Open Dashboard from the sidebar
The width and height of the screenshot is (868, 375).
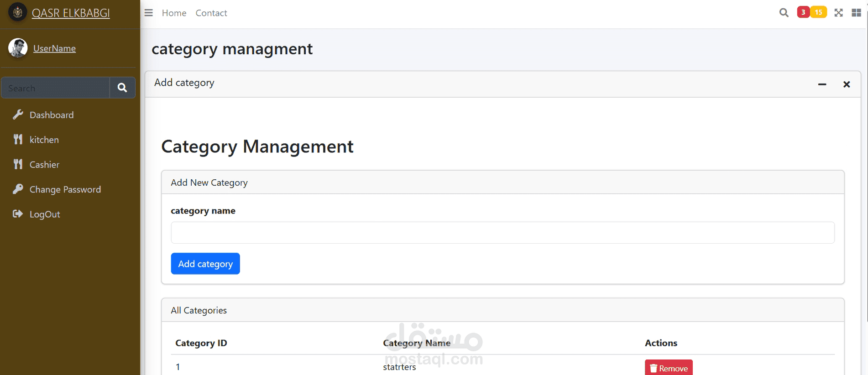pos(51,115)
